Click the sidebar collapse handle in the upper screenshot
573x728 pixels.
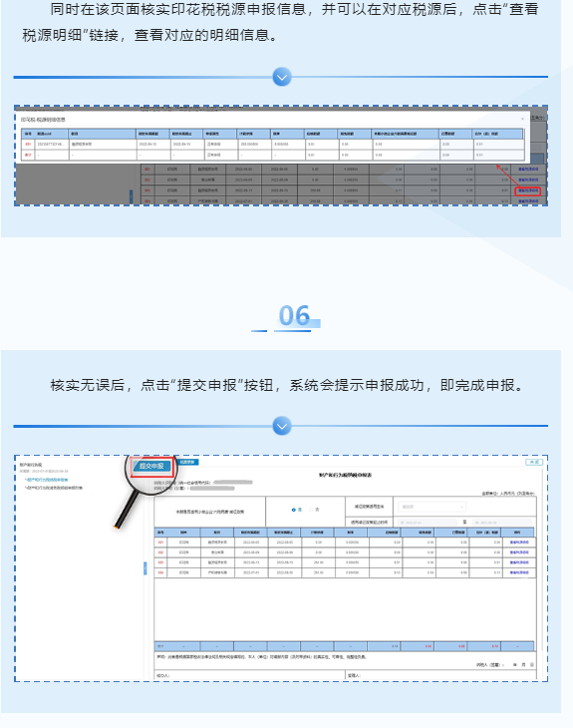coord(131,196)
